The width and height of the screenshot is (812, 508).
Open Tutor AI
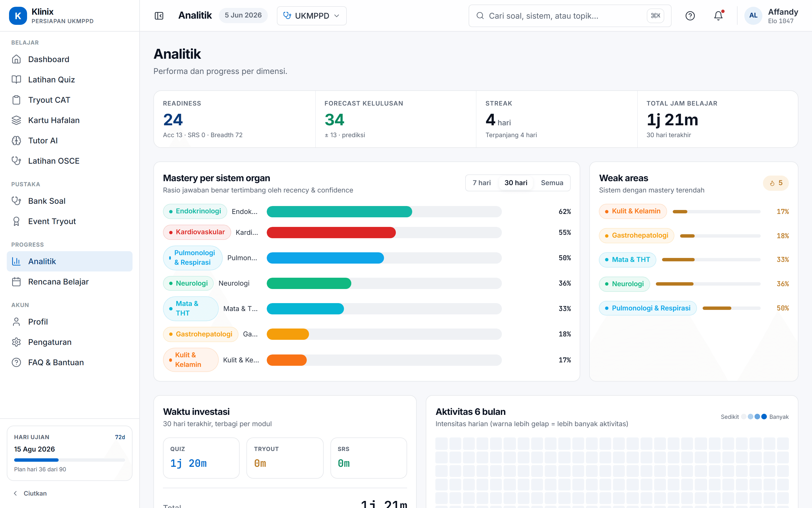pyautogui.click(x=69, y=141)
